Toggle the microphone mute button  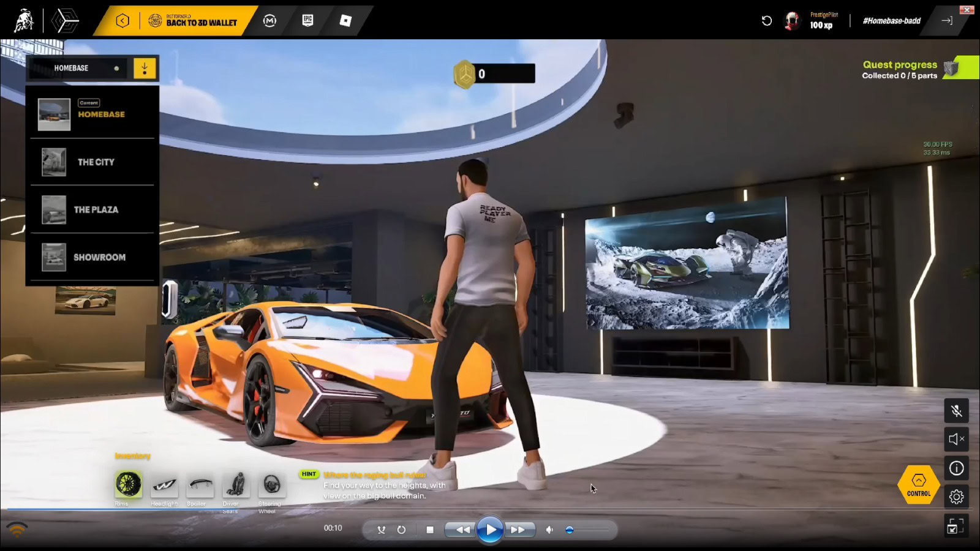(x=956, y=411)
